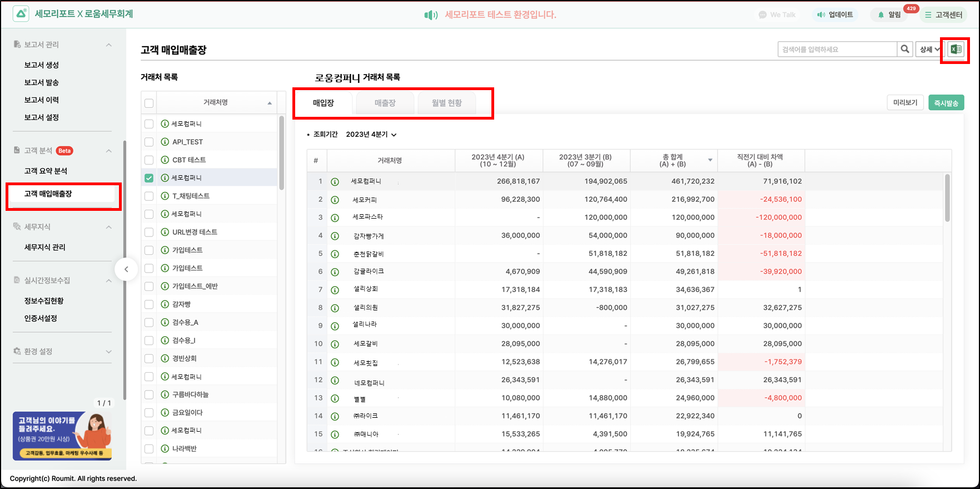Open the 조회기간 2023년 4분기 dropdown
This screenshot has height=489, width=980.
pos(371,135)
